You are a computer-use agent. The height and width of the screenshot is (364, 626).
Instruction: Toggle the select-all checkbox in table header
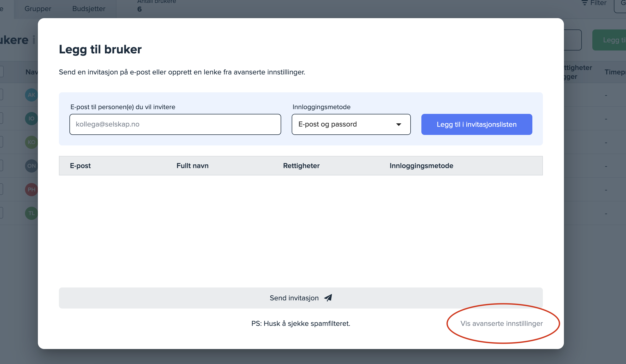(1, 72)
